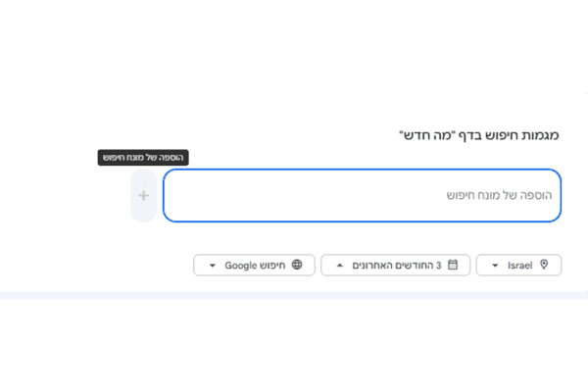This screenshot has width=588, height=392.
Task: Click the dark 'הוספה של מונח חיפוש' tooltip
Action: click(143, 158)
